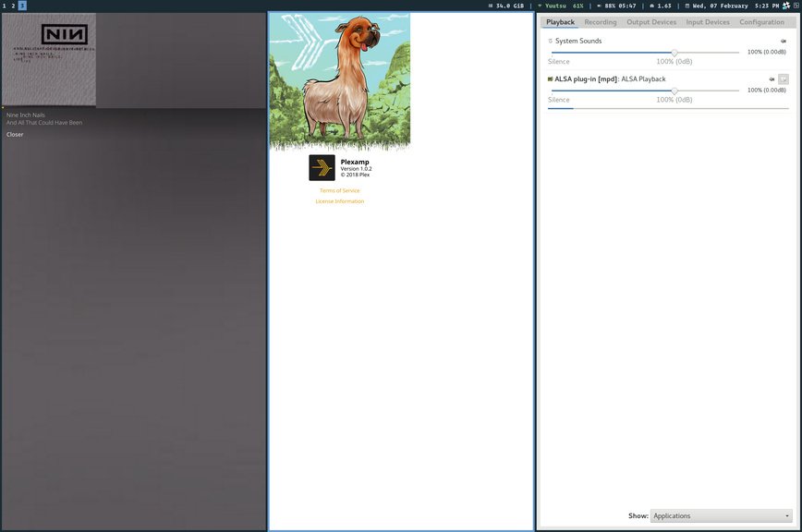Click the system tray gear icon

[786, 6]
